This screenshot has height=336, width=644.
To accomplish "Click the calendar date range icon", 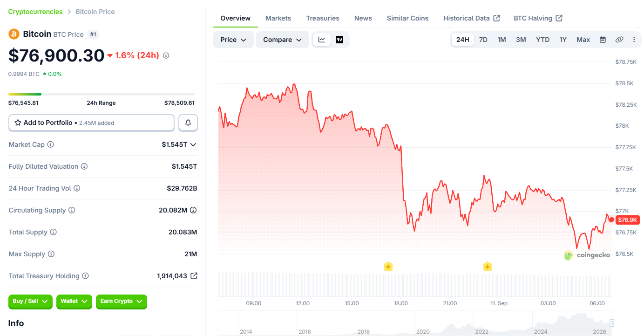I will coord(603,40).
